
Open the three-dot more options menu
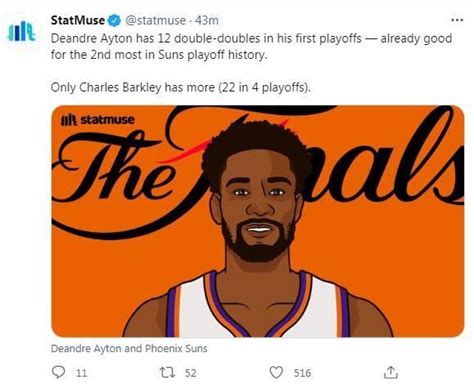click(457, 20)
